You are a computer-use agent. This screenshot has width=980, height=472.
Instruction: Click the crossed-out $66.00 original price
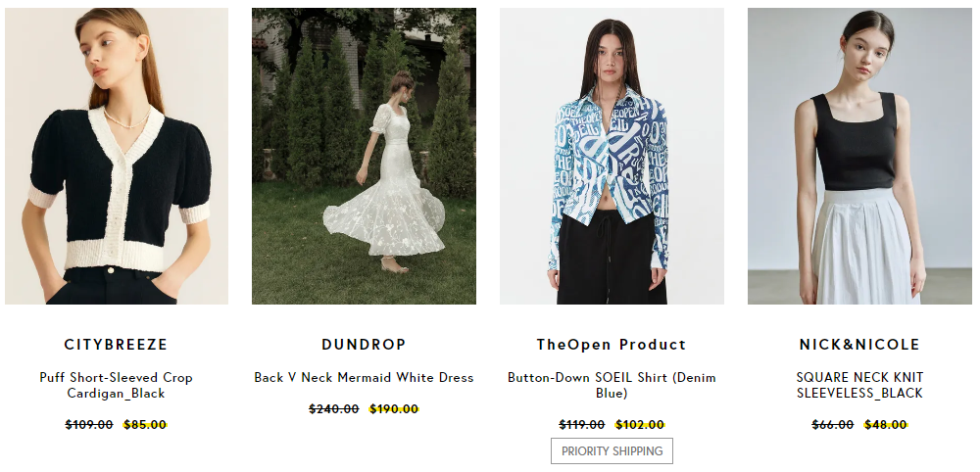832,425
